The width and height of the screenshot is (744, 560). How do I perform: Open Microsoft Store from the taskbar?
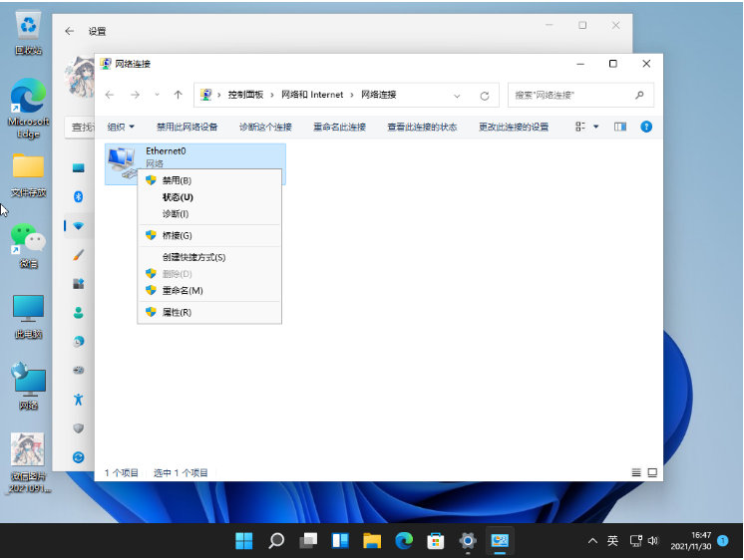click(x=435, y=540)
